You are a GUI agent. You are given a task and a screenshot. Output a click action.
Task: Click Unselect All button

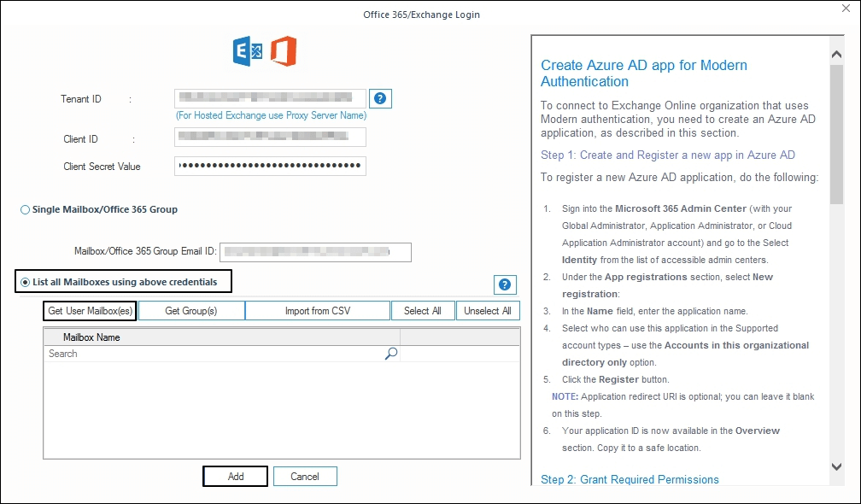point(488,311)
